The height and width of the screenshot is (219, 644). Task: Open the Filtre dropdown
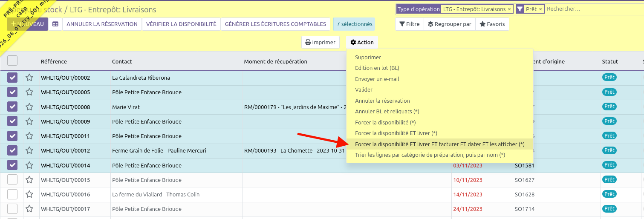[x=410, y=24]
